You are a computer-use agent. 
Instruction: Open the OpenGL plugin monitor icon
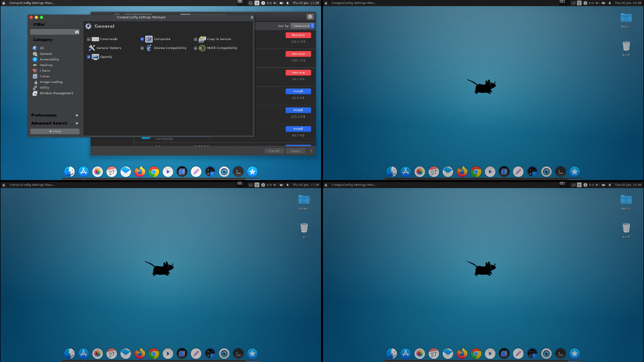pyautogui.click(x=96, y=57)
